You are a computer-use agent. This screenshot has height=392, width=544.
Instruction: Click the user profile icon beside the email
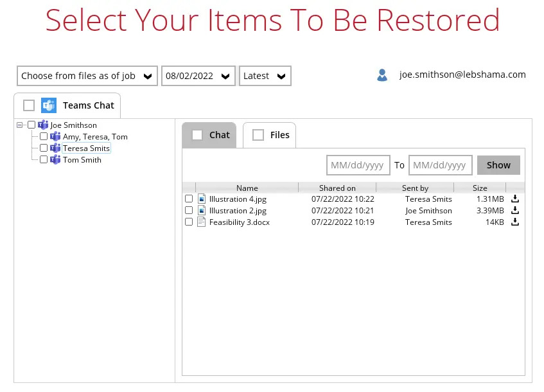382,75
